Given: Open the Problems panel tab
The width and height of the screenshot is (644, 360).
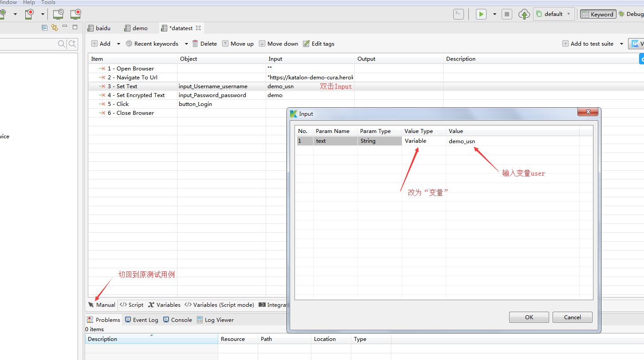Looking at the screenshot, I should [x=103, y=320].
